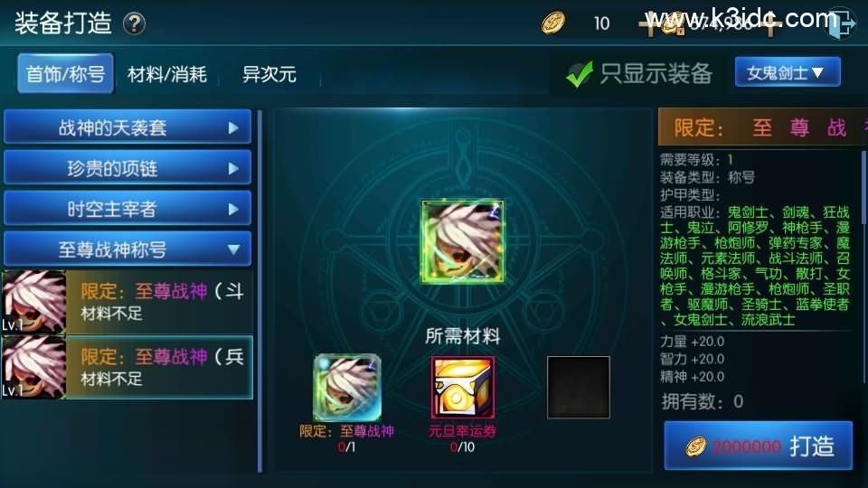Click the empty third material slot
Screen dimensions: 868x488
(579, 388)
